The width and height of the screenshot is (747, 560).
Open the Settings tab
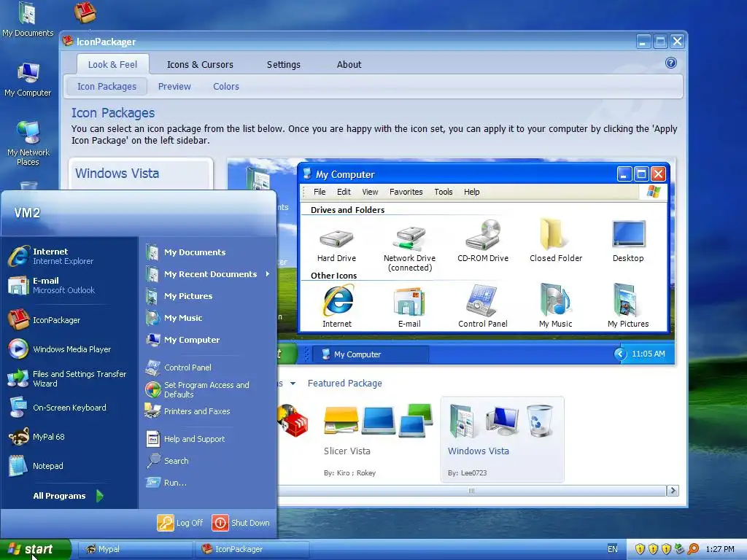[x=284, y=64]
